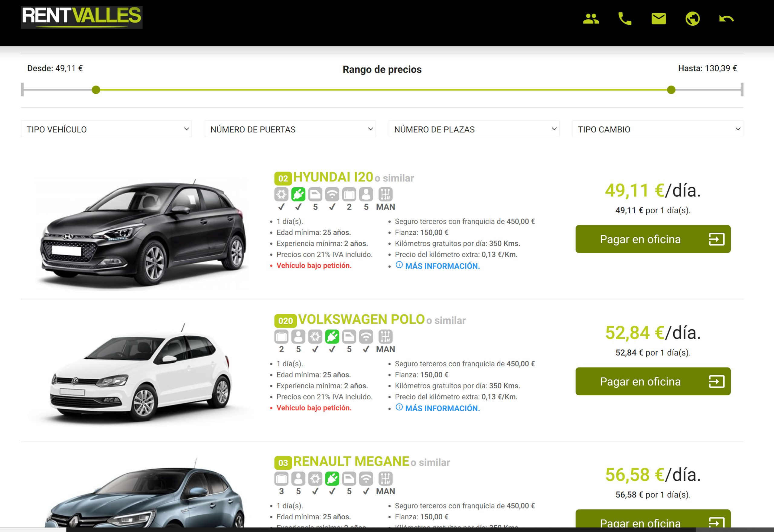The height and width of the screenshot is (532, 774).
Task: Click the HYUNDAI I20 title
Action: coord(333,177)
